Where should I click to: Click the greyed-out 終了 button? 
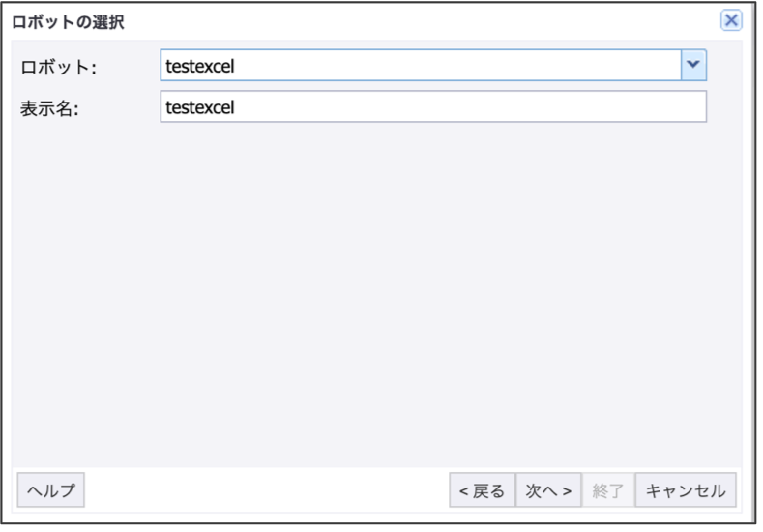pyautogui.click(x=608, y=490)
